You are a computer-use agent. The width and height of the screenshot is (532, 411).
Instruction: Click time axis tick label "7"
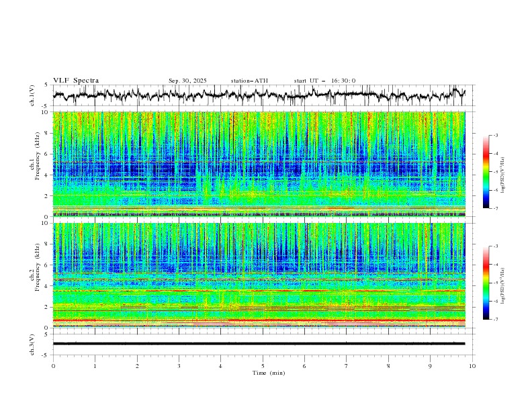pos(347,366)
